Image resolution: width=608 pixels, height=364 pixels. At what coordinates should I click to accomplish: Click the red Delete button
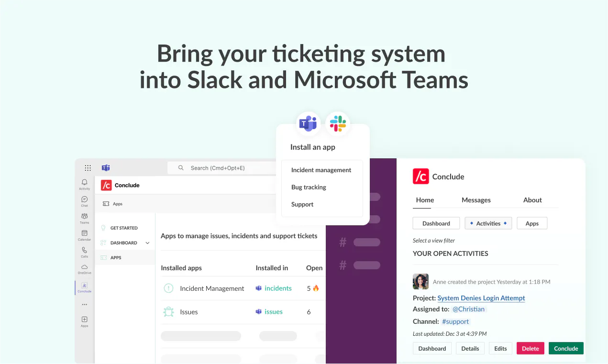click(x=531, y=349)
